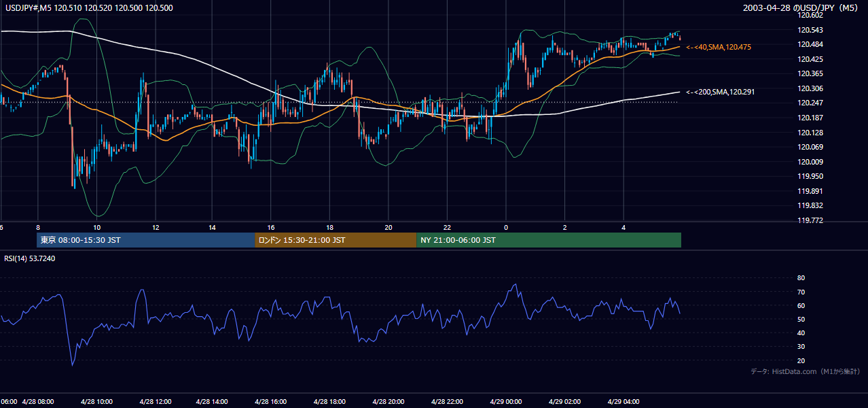Click hour label 22 under the price chart
This screenshot has height=408, width=868.
[447, 227]
